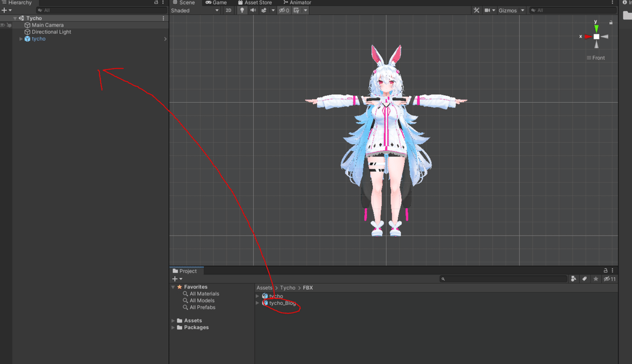Open the scene tools wrench icon
Image resolution: width=632 pixels, height=364 pixels.
[x=476, y=11]
